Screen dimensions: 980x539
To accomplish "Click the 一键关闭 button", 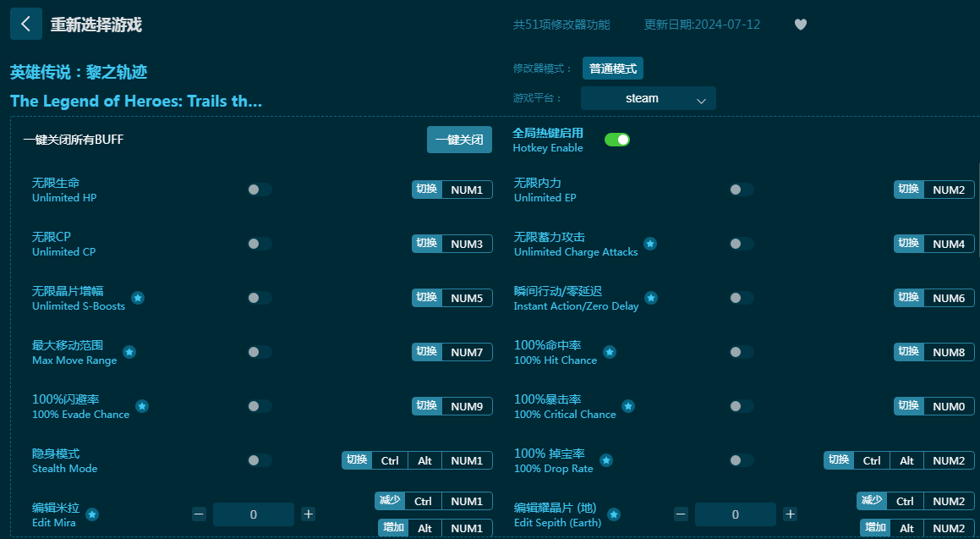I will coord(459,140).
